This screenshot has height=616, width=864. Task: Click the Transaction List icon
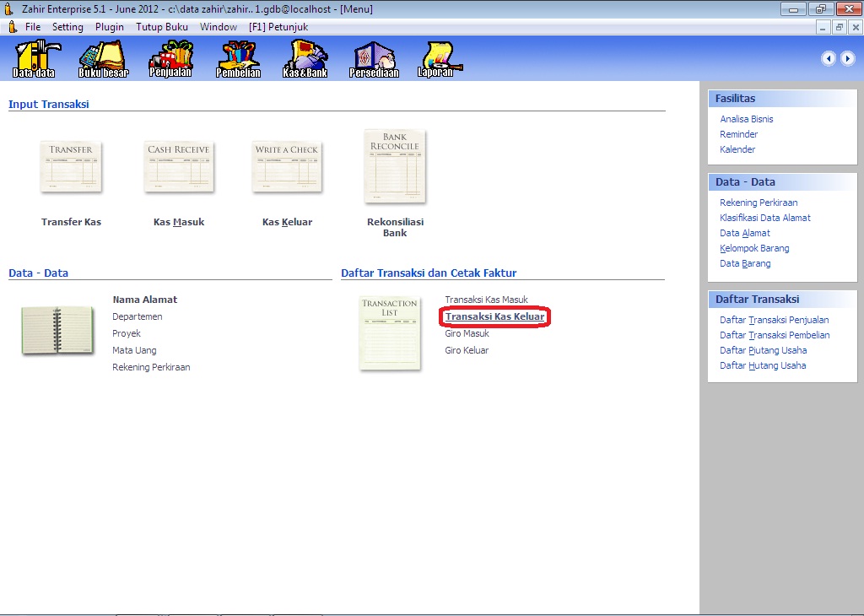pyautogui.click(x=390, y=332)
